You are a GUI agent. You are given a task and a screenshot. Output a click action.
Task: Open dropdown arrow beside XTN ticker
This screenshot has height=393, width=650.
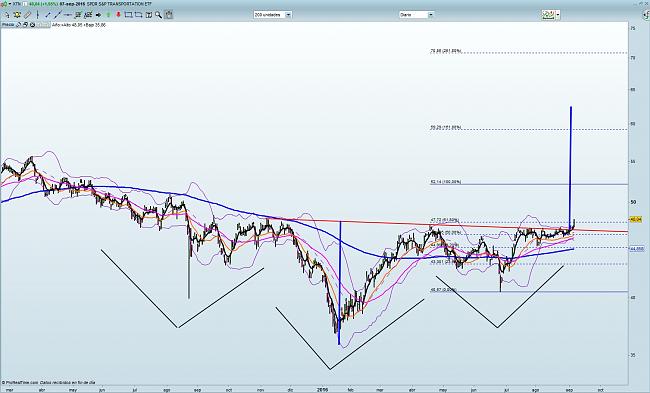point(10,4)
